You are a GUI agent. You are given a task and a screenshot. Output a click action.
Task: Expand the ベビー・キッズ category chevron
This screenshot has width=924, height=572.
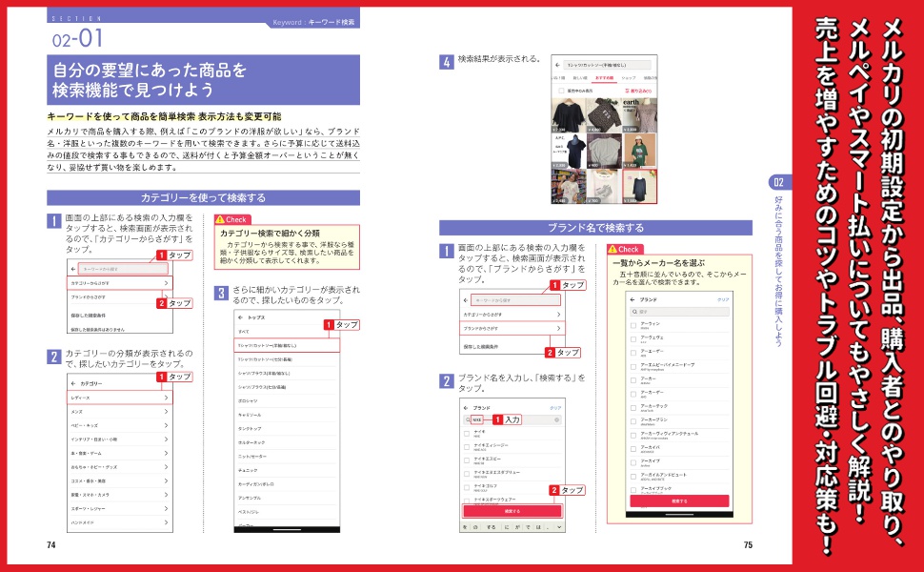166,425
